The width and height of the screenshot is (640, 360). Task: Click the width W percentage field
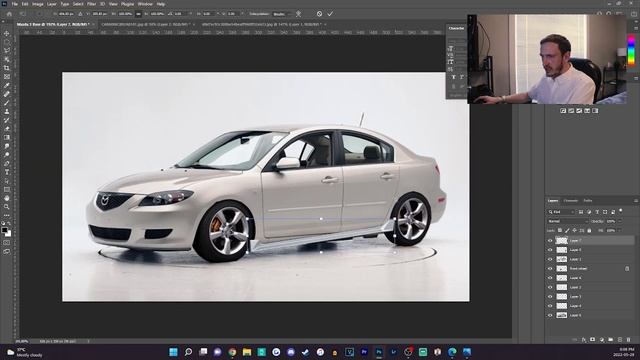[124, 14]
